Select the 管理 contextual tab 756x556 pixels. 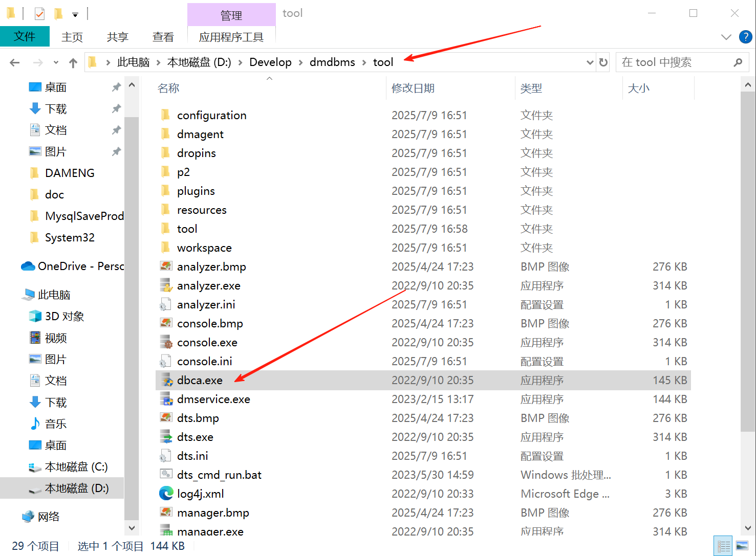click(231, 15)
